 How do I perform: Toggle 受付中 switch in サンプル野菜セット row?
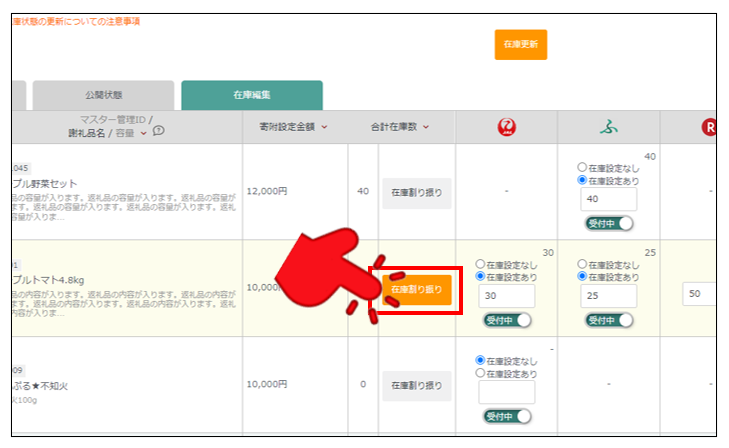pos(609,224)
